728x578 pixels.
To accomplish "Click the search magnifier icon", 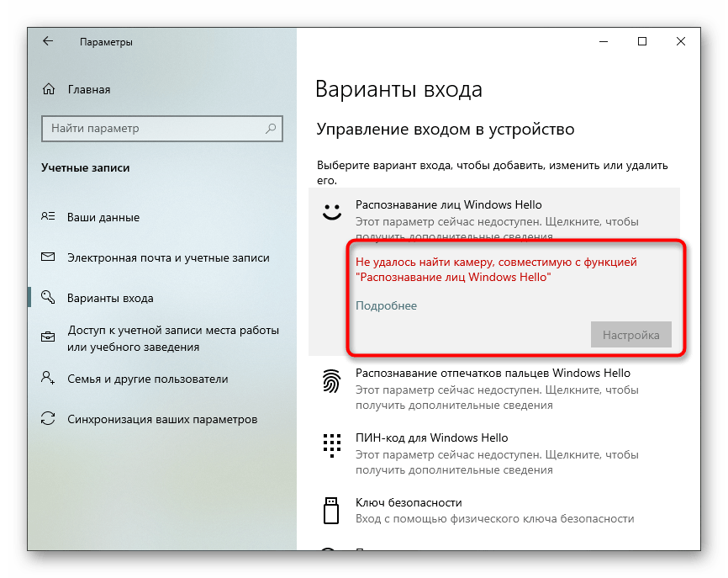I will click(271, 128).
